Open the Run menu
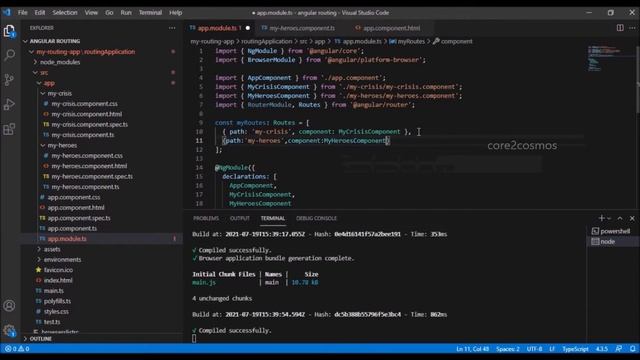The image size is (640, 360). [126, 13]
